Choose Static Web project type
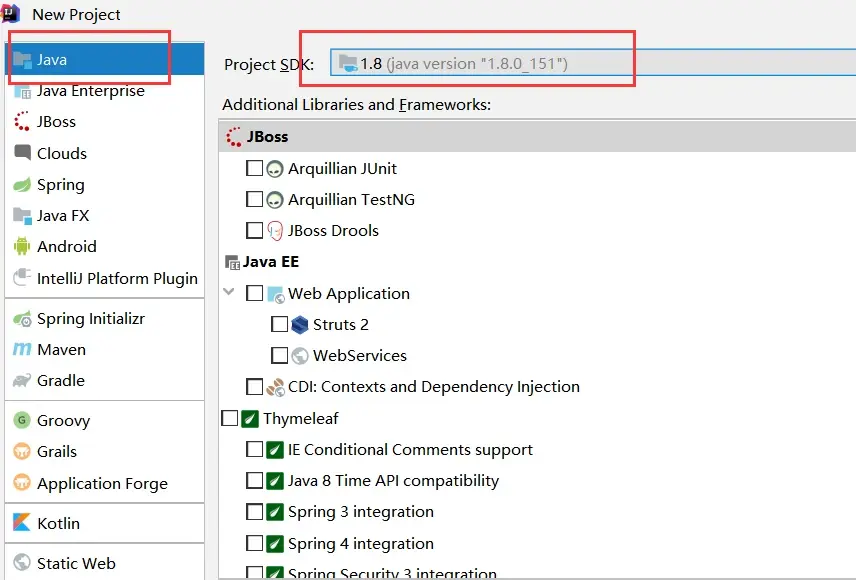 pos(105,563)
